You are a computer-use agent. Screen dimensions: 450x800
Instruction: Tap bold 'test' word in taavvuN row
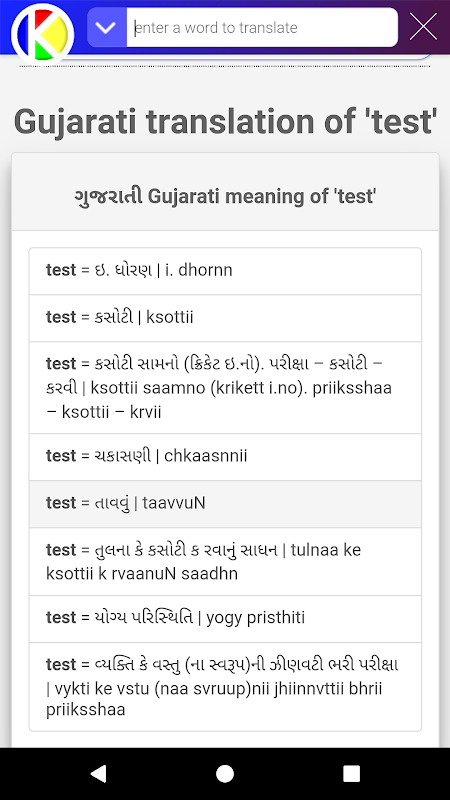(61, 503)
